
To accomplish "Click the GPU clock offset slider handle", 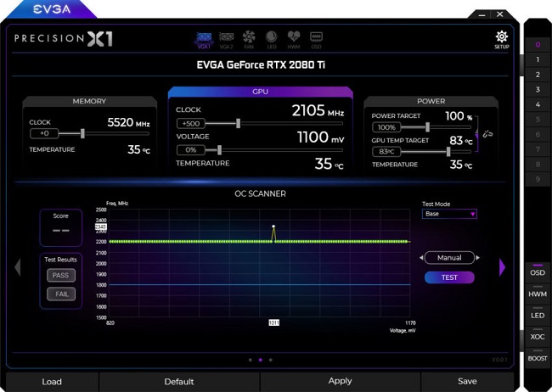I will pos(239,123).
